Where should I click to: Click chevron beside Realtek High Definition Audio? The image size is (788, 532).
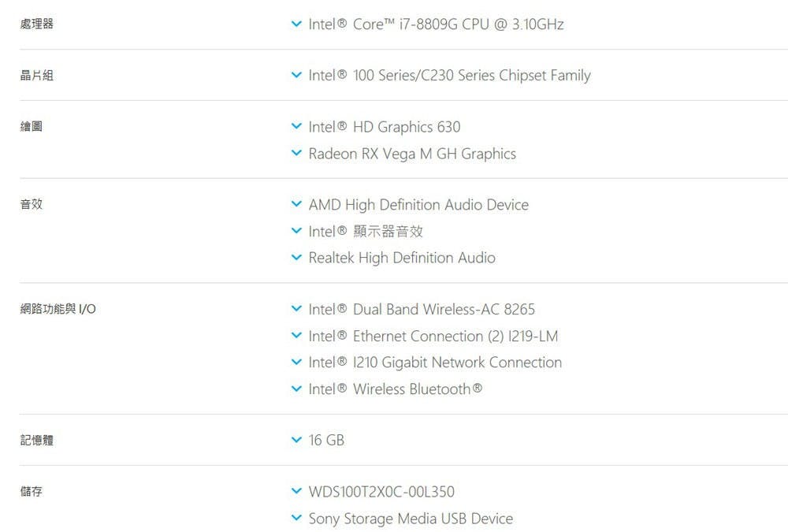296,258
